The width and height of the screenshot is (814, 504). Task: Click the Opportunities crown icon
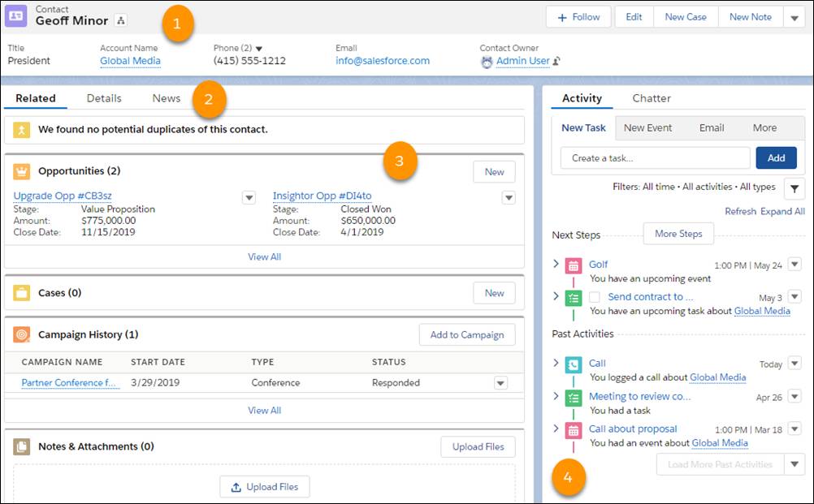(x=21, y=170)
